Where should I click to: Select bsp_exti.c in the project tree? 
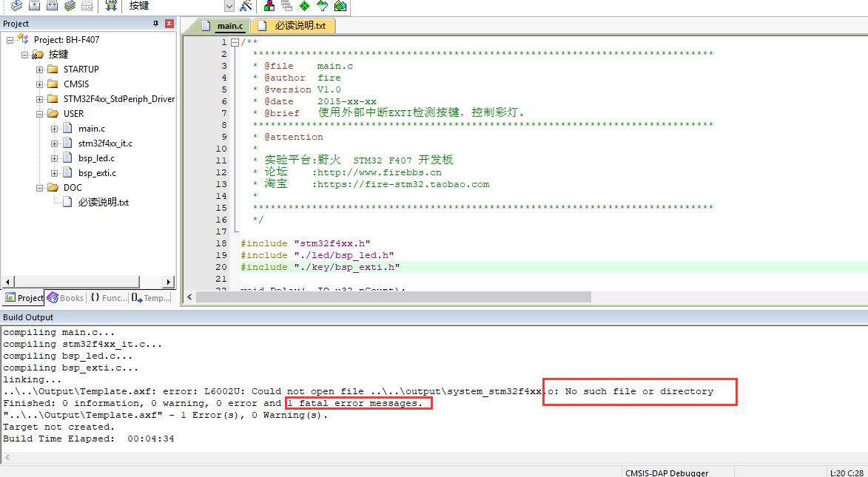coord(97,173)
